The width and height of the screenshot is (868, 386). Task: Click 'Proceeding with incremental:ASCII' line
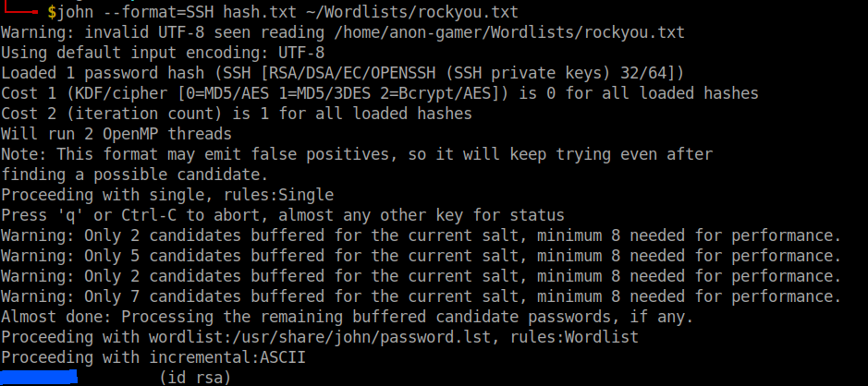coord(153,357)
